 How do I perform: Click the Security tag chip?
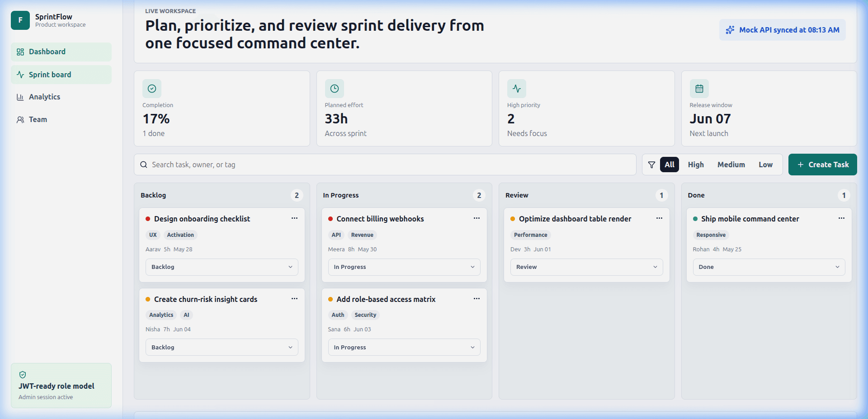coord(365,315)
